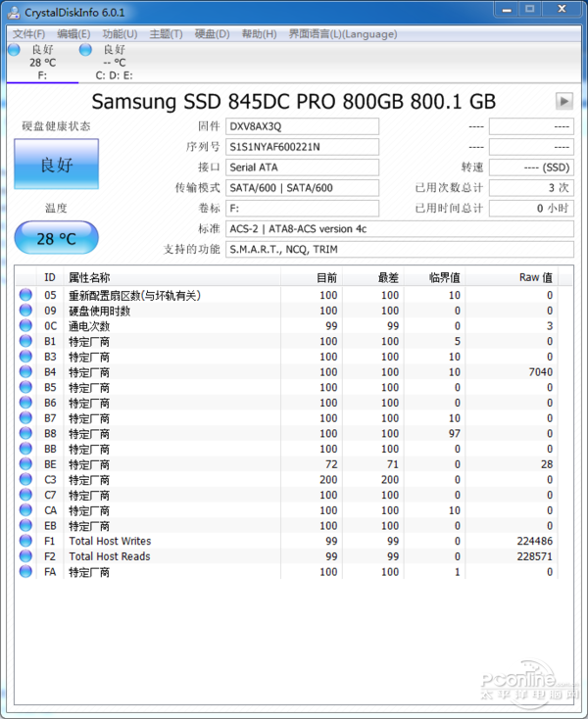The width and height of the screenshot is (588, 719).
Task: Click status orb for attribute C7
Action: 25,495
